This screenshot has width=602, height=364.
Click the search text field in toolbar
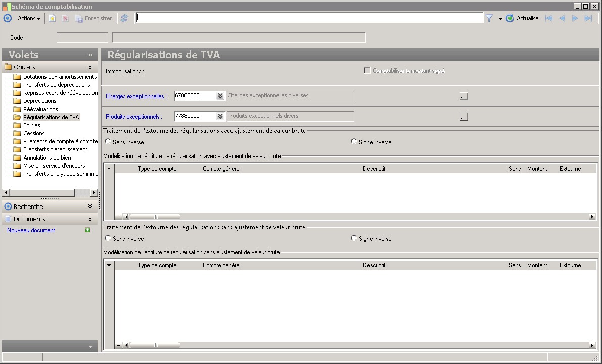click(309, 18)
